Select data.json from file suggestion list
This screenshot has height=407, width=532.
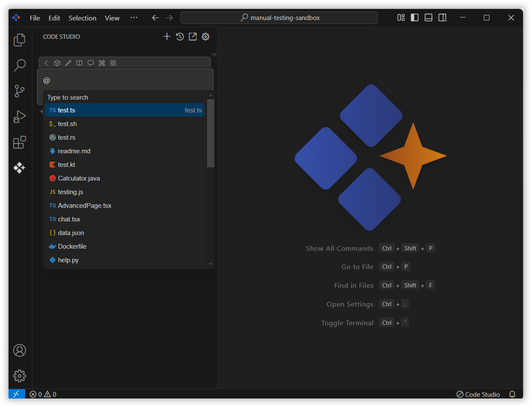[x=124, y=233]
